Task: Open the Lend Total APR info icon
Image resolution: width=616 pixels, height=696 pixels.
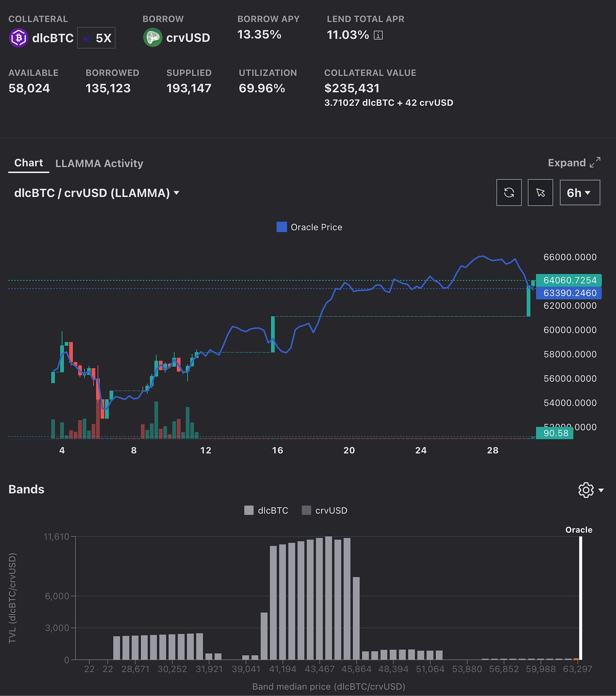Action: point(378,35)
